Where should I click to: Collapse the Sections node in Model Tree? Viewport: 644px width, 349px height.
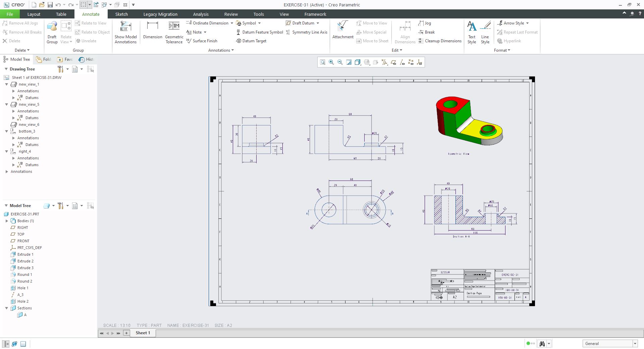pyautogui.click(x=6, y=308)
